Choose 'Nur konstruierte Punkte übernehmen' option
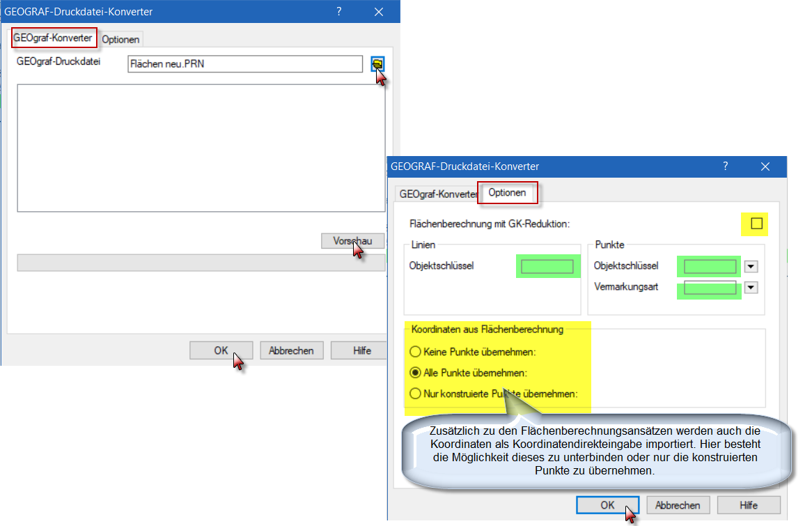This screenshot has width=812, height=526. pyautogui.click(x=416, y=394)
